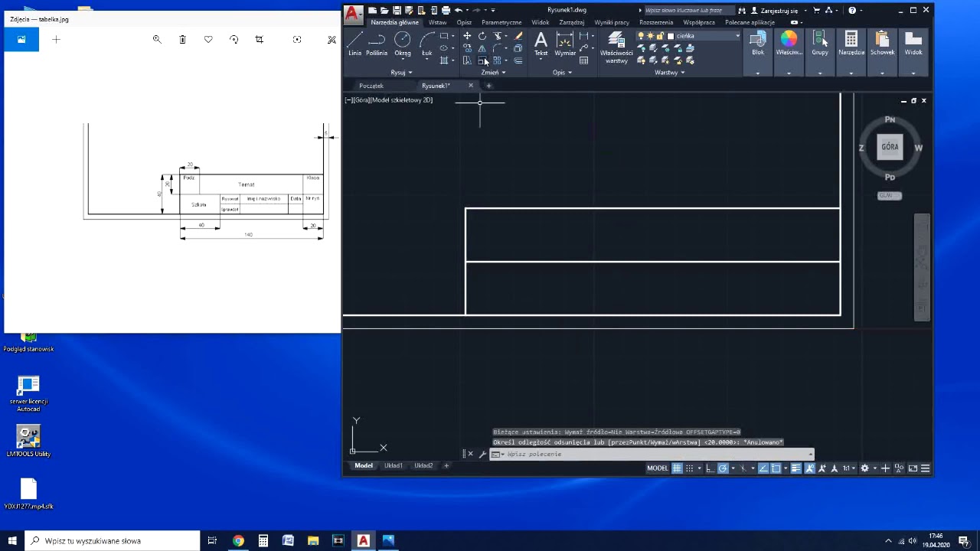Switch to the Układ1 layout tab
The image size is (980, 551).
point(394,466)
